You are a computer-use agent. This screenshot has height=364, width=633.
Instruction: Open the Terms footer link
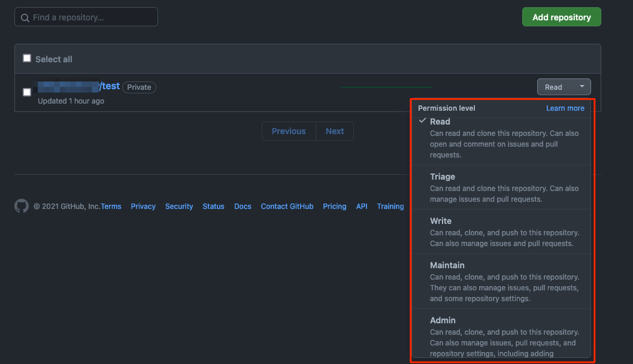[111, 207]
